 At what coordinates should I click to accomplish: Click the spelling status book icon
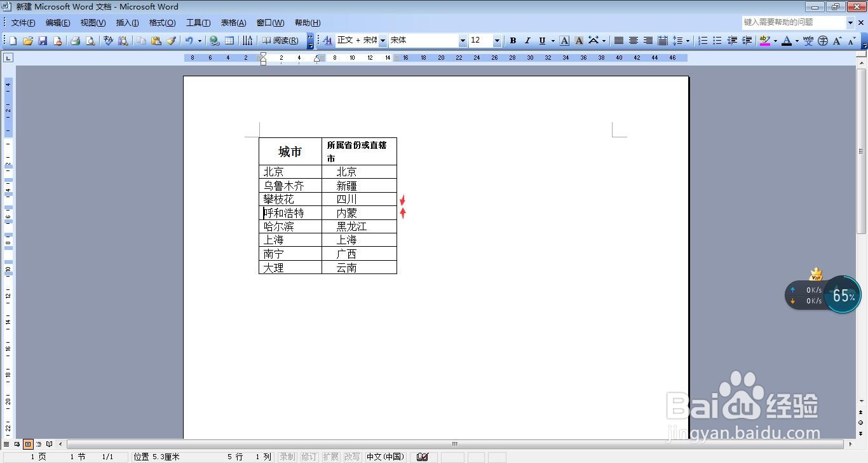(423, 457)
